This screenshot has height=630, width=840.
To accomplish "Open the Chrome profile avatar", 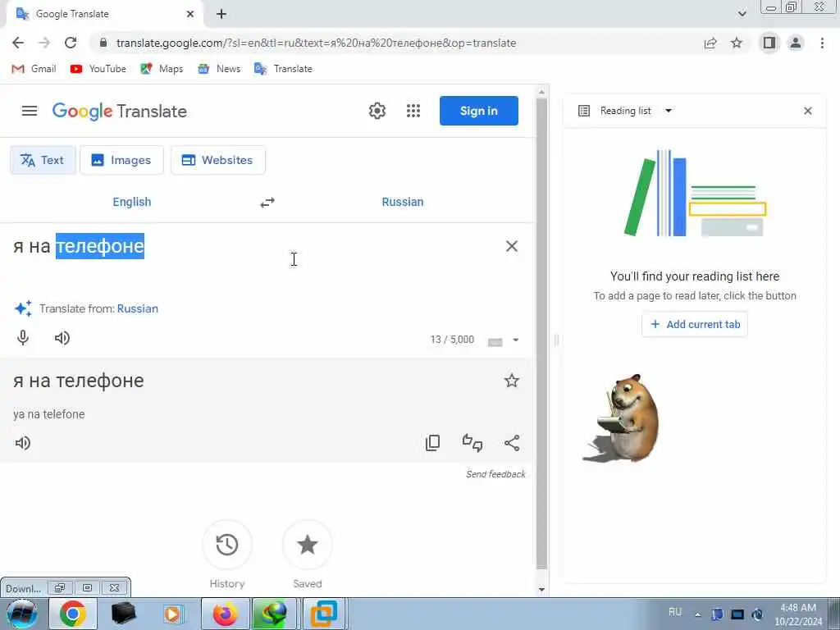I will pyautogui.click(x=796, y=43).
